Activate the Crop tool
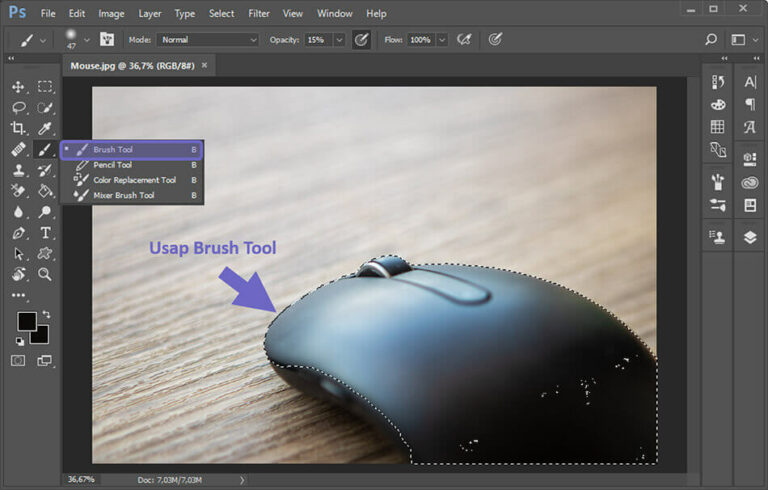The height and width of the screenshot is (490, 768). pyautogui.click(x=18, y=128)
